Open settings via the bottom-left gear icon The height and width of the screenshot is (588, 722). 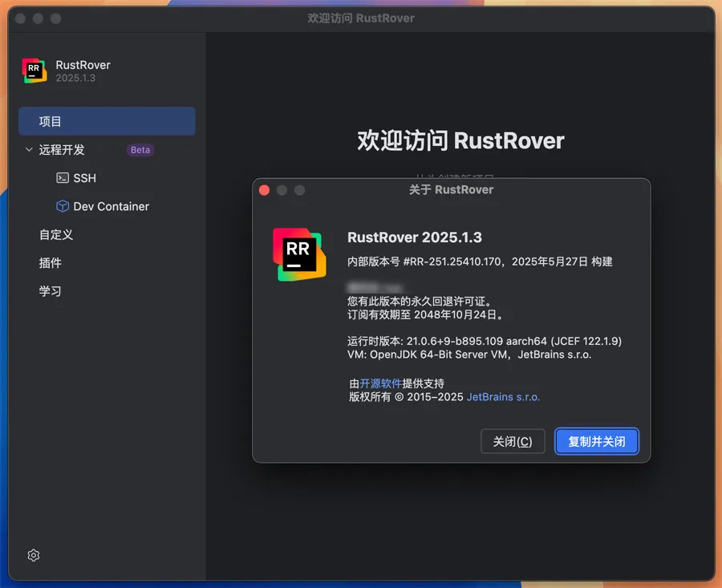[34, 555]
